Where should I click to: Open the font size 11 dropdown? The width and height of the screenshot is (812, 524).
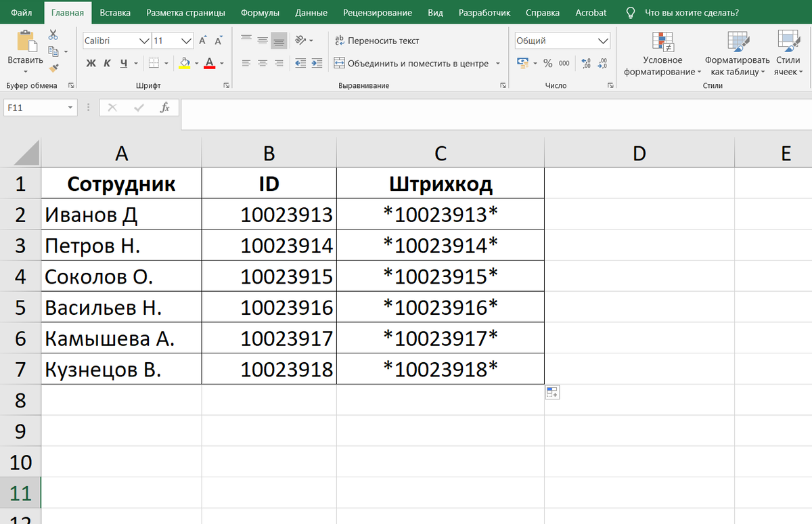[x=187, y=41]
